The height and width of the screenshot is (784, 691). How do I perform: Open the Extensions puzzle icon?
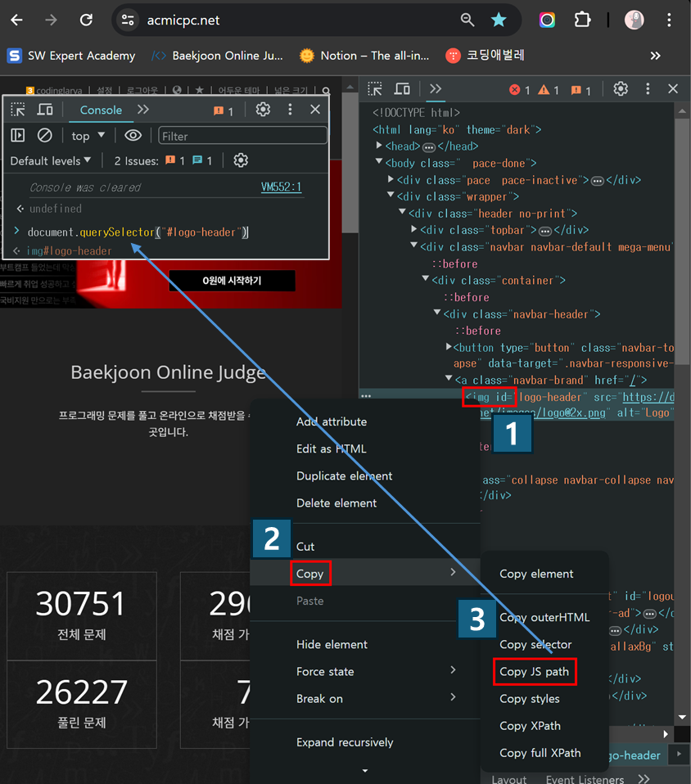582,20
